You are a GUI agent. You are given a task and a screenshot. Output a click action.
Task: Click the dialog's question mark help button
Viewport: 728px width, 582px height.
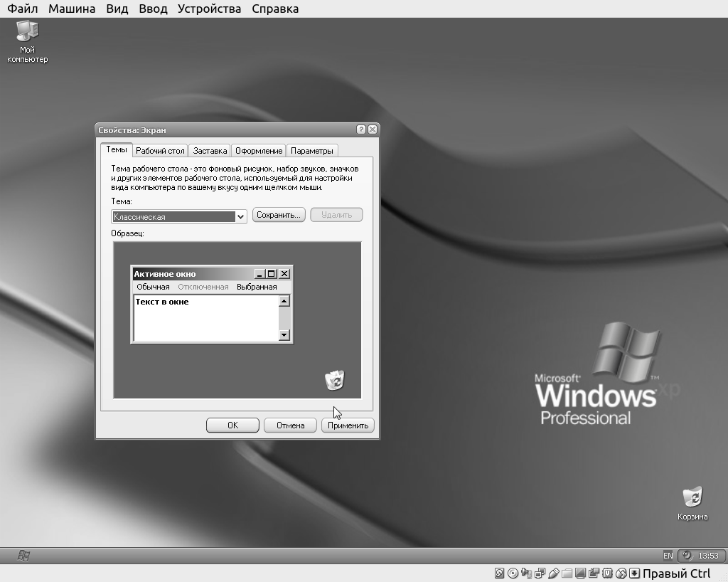[361, 129]
